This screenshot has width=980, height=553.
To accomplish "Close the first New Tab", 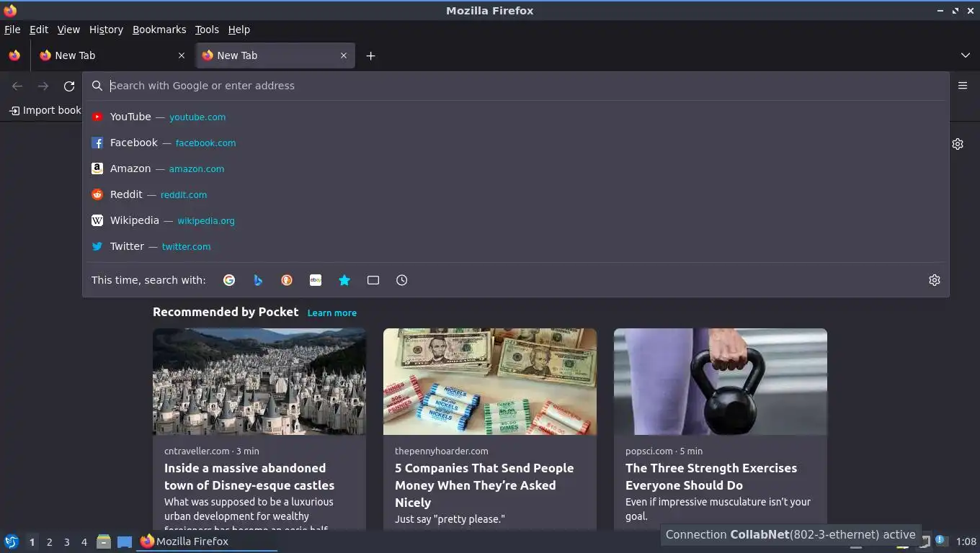I will click(x=182, y=55).
